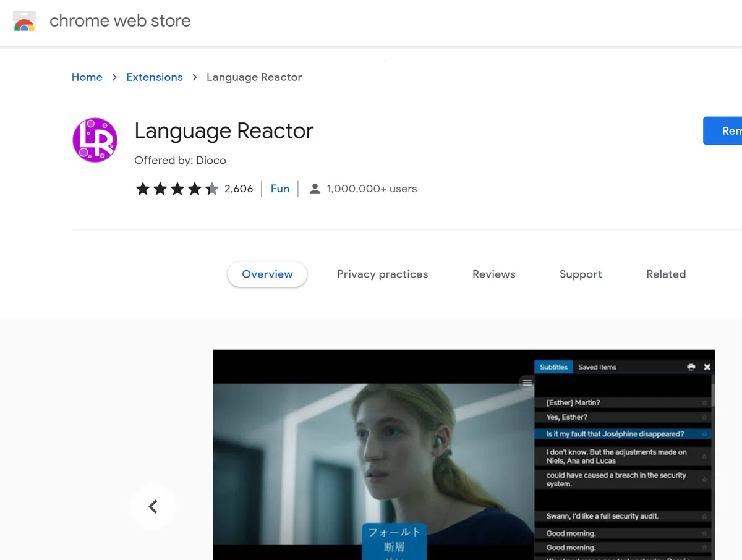Click the Fun category link
Screen dimensions: 742x560
(280, 189)
